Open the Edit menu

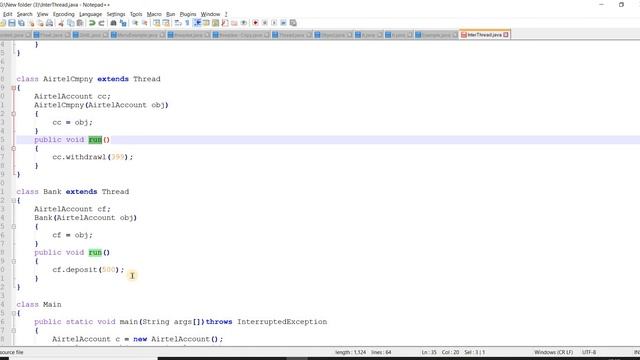(7, 14)
